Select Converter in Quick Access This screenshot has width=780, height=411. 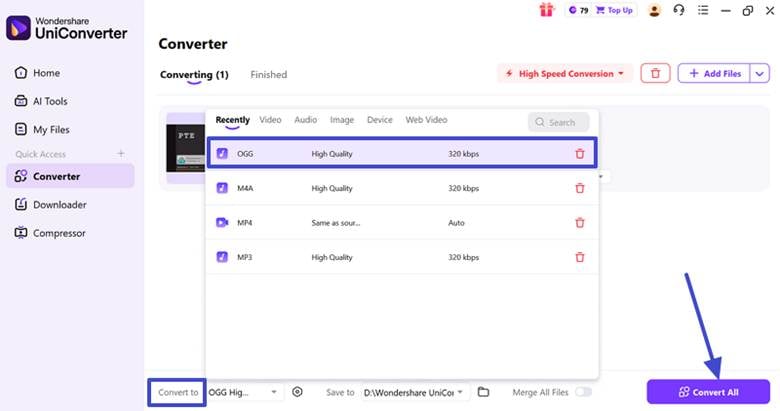click(70, 176)
